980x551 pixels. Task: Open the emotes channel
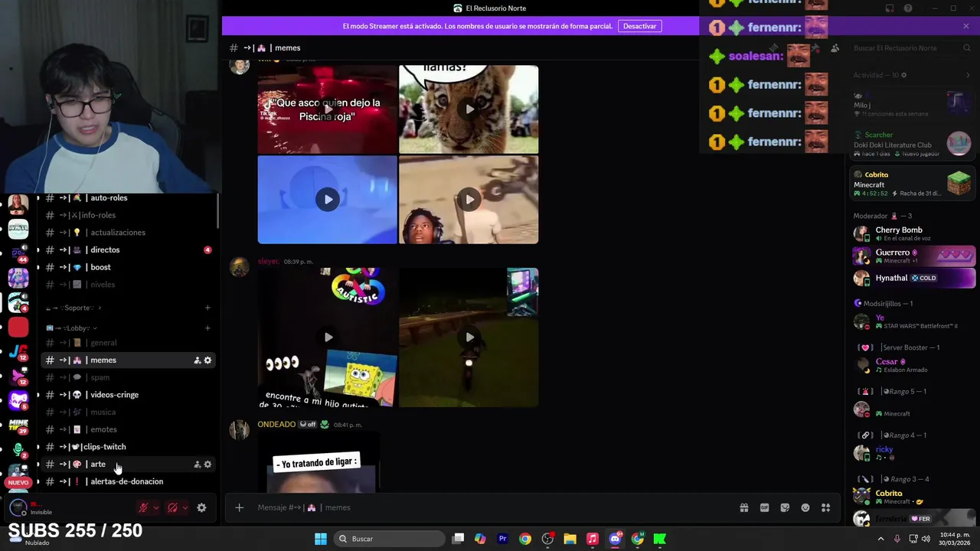128,429
